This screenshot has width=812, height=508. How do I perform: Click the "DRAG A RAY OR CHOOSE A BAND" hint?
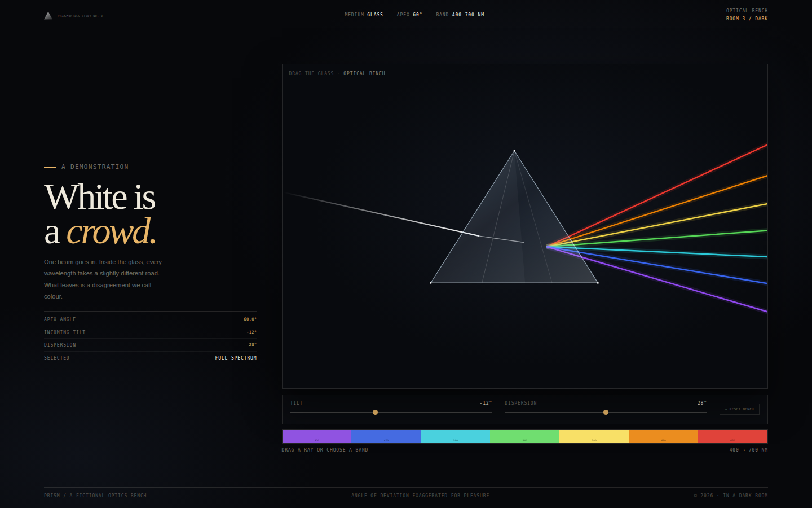click(x=325, y=450)
